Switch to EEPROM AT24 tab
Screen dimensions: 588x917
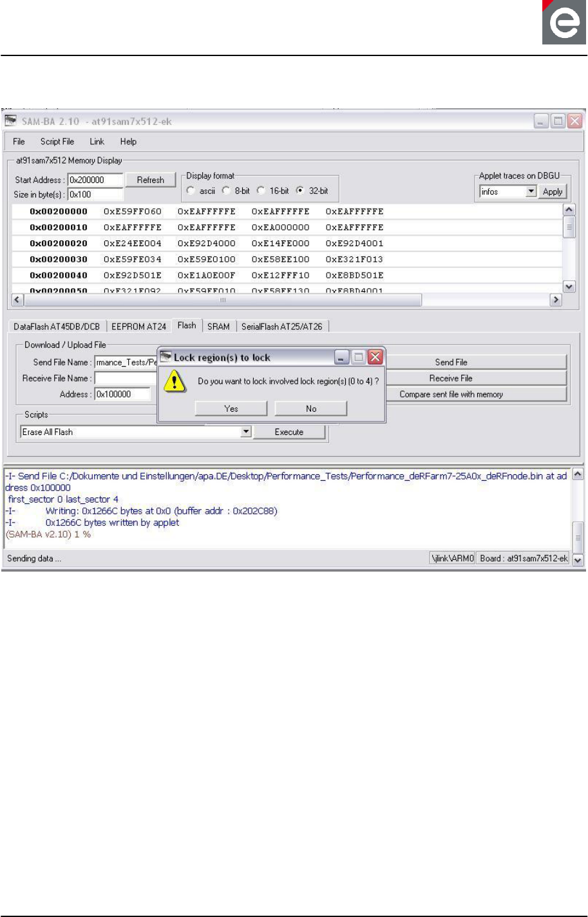click(x=139, y=327)
